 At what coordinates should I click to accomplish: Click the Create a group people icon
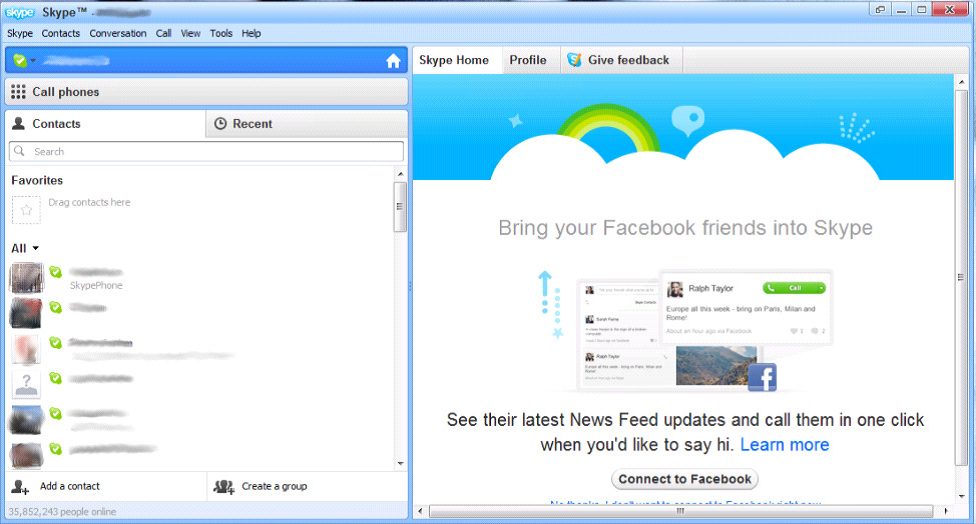coord(224,487)
